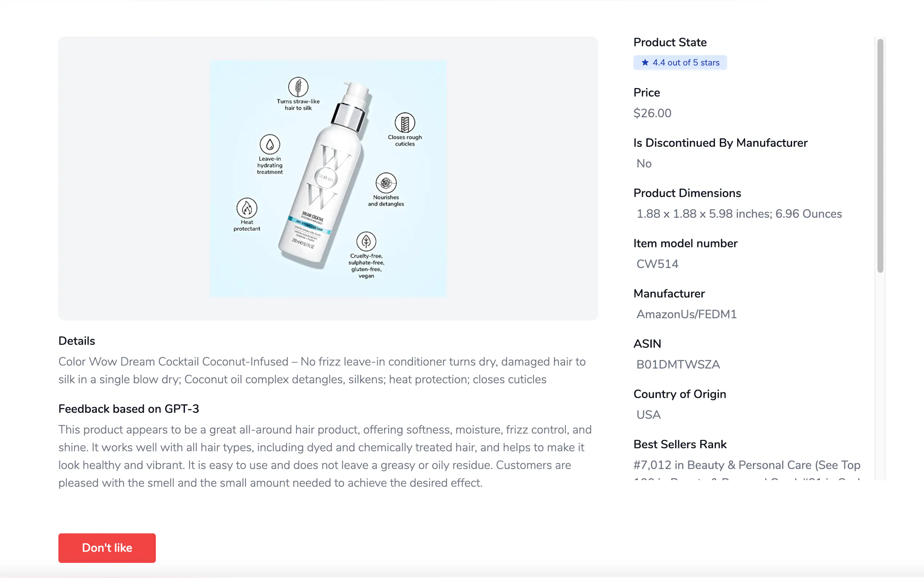
Task: Click the water droplet leave-in treatment icon
Action: [270, 144]
